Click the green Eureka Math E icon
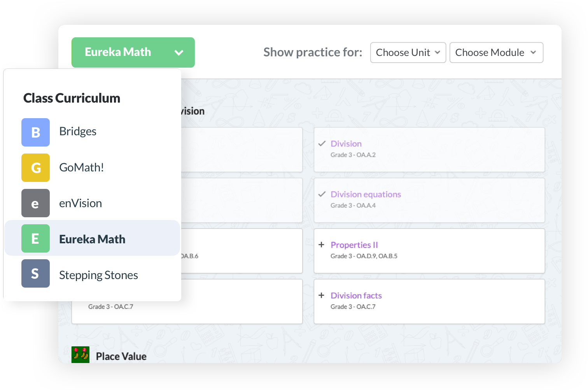 tap(35, 238)
